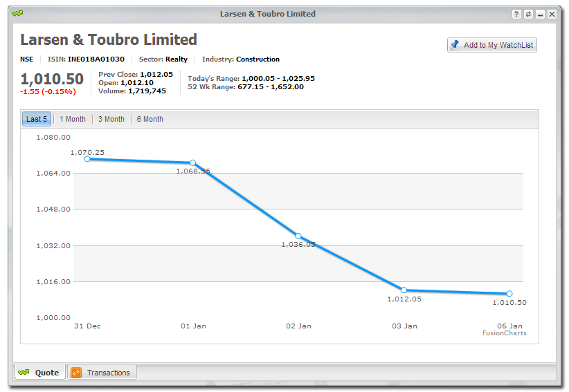Click the Larsen & Toubro Limited heading
569x392 pixels.
click(109, 39)
